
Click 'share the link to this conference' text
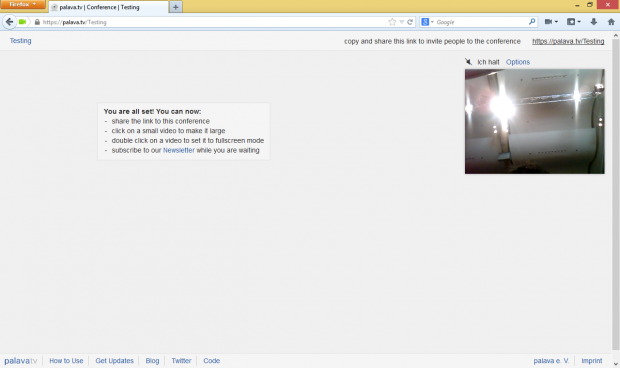click(161, 121)
